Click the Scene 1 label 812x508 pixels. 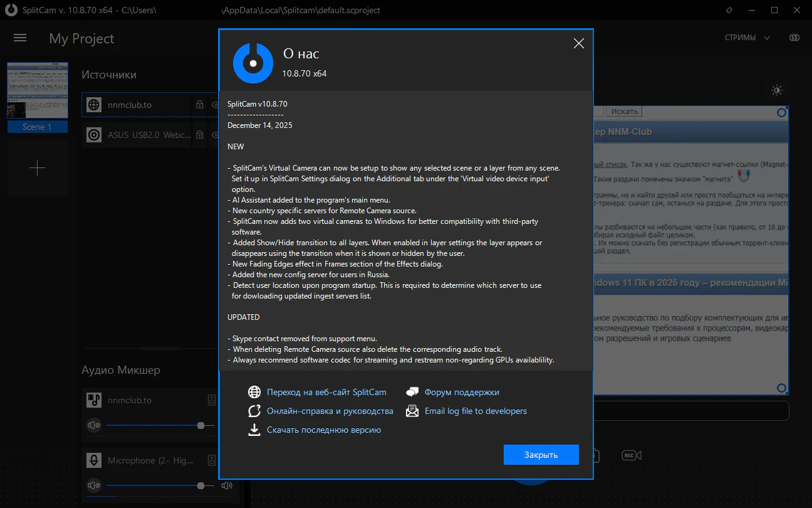tap(37, 127)
